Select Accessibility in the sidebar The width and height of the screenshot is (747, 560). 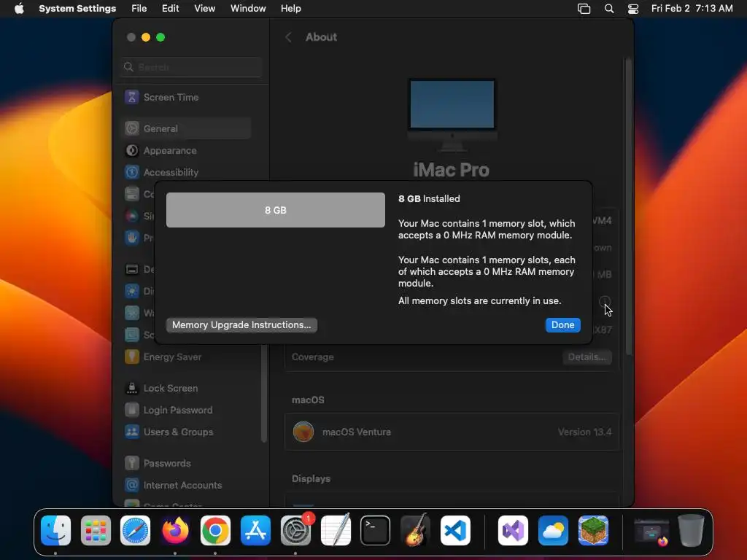[186, 172]
